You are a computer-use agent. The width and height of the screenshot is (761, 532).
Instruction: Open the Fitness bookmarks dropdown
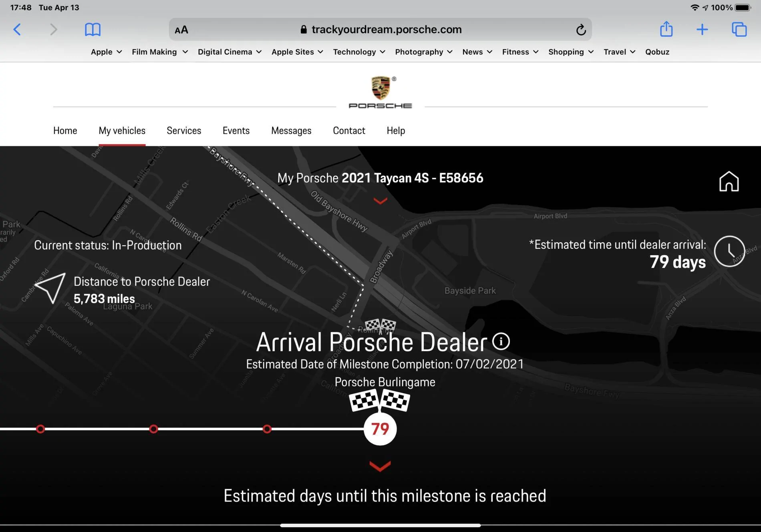tap(520, 52)
